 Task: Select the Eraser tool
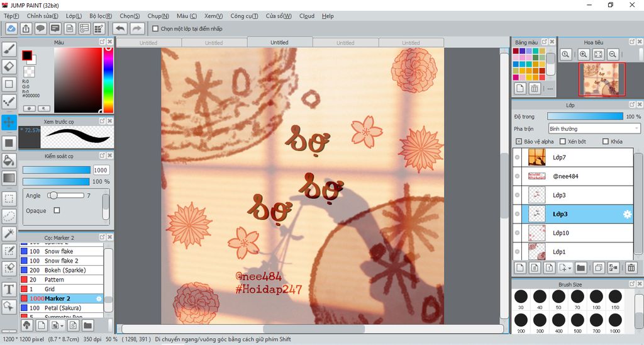click(9, 67)
